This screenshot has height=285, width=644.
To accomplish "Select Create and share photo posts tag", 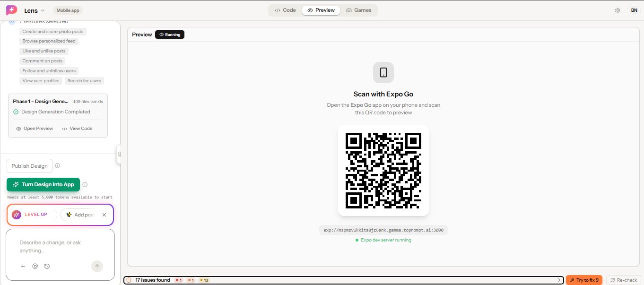I will [x=53, y=32].
